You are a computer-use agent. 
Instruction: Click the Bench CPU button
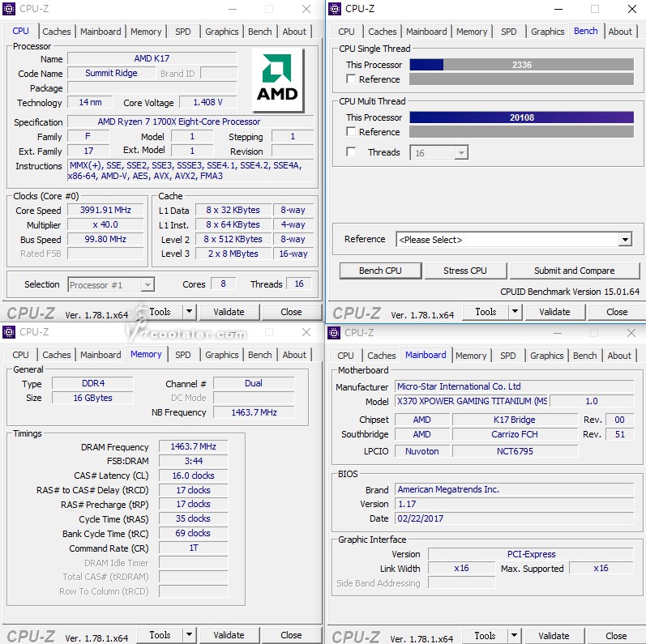tap(380, 271)
